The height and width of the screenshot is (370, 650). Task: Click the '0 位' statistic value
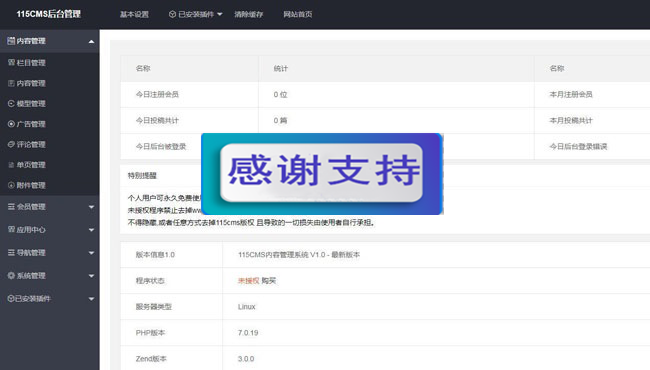(280, 94)
